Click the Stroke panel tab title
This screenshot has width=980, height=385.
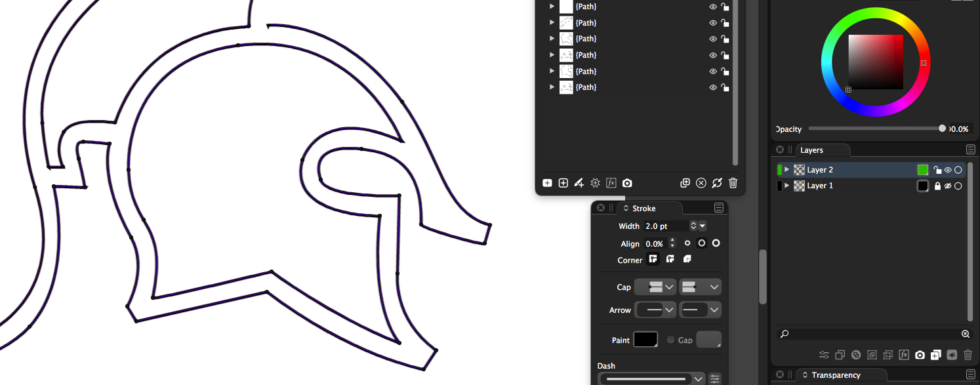coord(643,209)
